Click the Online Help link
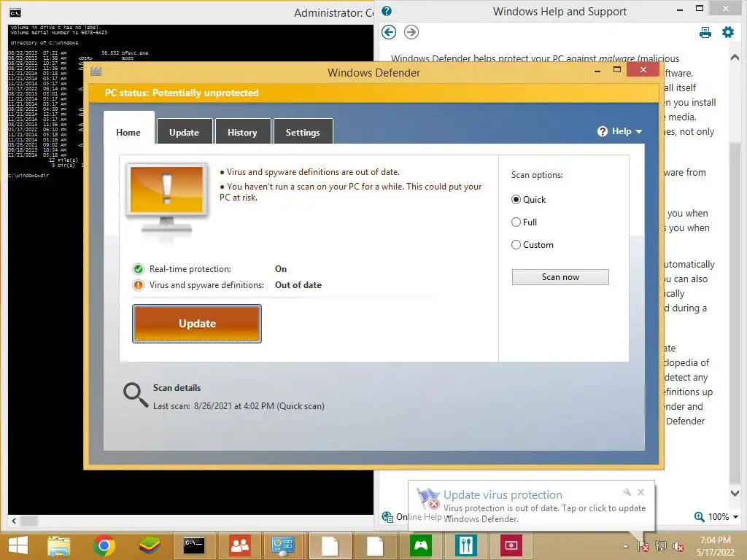Viewport: 747px width, 560px height. coord(418,517)
